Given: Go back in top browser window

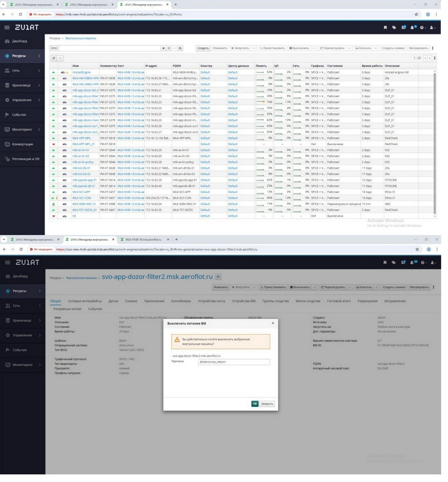Looking at the screenshot, I should pos(4,15).
